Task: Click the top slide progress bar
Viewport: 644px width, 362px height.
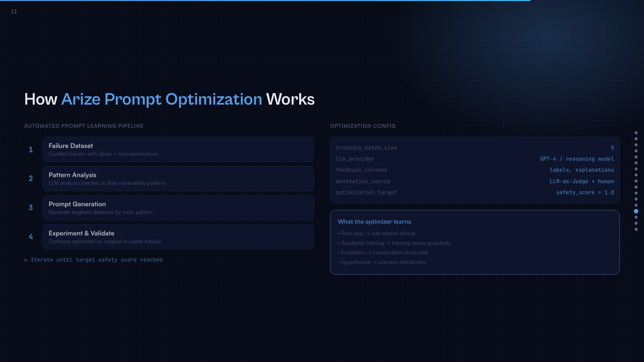Action: pyautogui.click(x=265, y=1)
